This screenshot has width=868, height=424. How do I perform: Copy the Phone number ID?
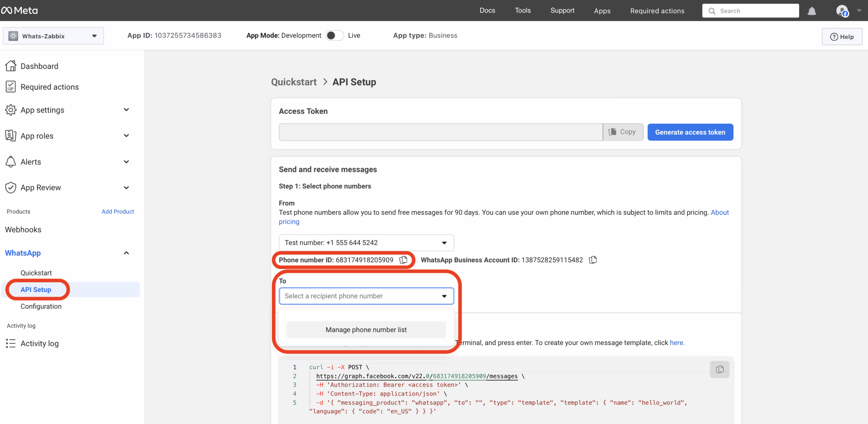click(x=403, y=260)
